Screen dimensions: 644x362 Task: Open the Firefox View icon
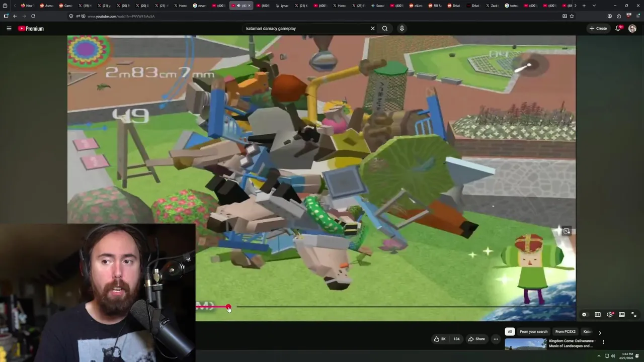pyautogui.click(x=5, y=6)
